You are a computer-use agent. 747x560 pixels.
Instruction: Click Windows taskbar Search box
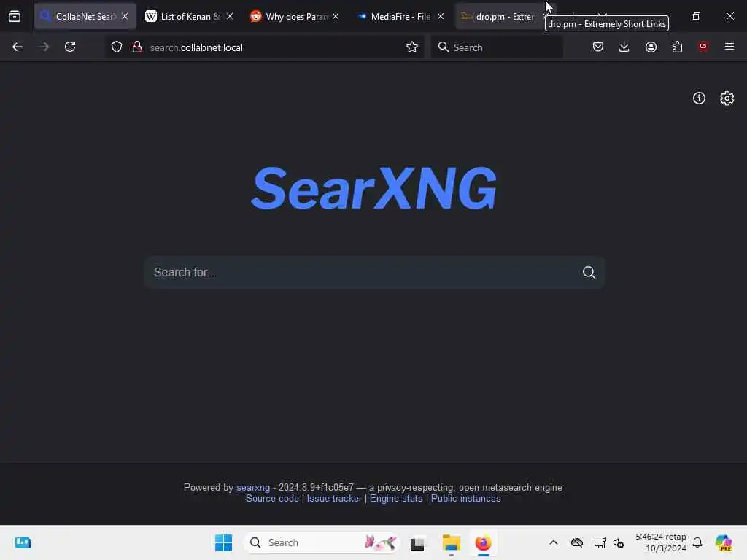[322, 542]
